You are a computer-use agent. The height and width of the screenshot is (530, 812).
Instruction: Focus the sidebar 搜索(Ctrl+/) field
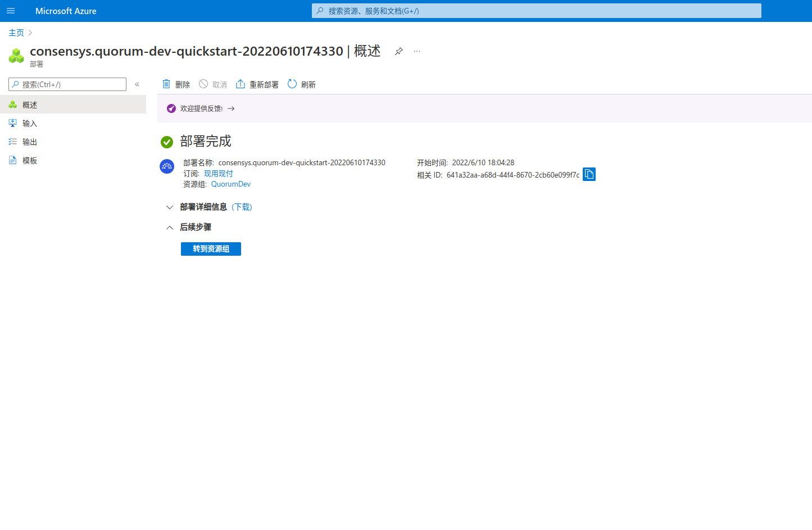(67, 84)
